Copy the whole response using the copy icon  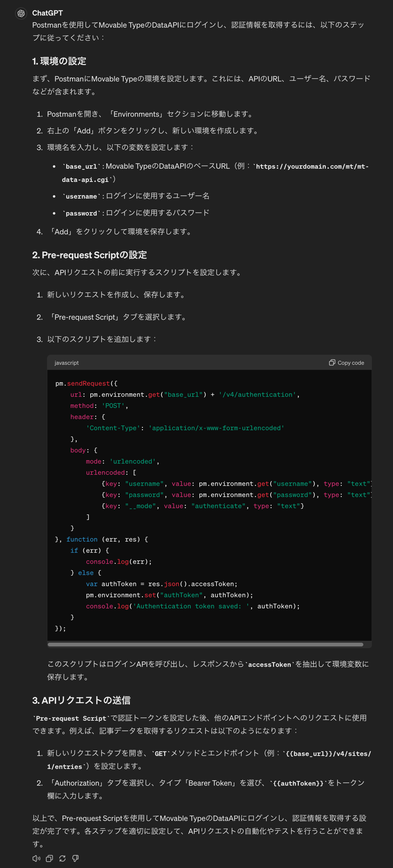[x=50, y=858]
